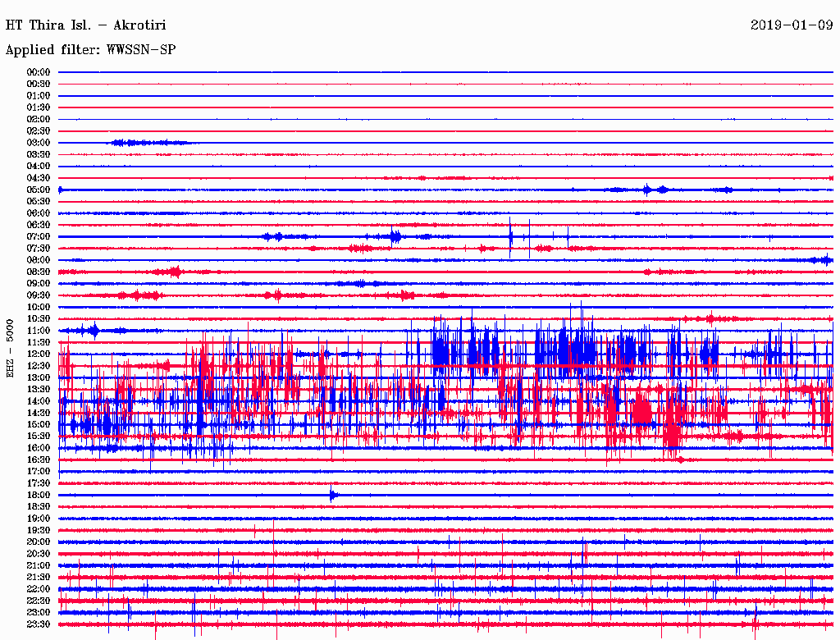The height and width of the screenshot is (640, 840).
Task: Select the 19:30 time label
Action: (x=38, y=530)
